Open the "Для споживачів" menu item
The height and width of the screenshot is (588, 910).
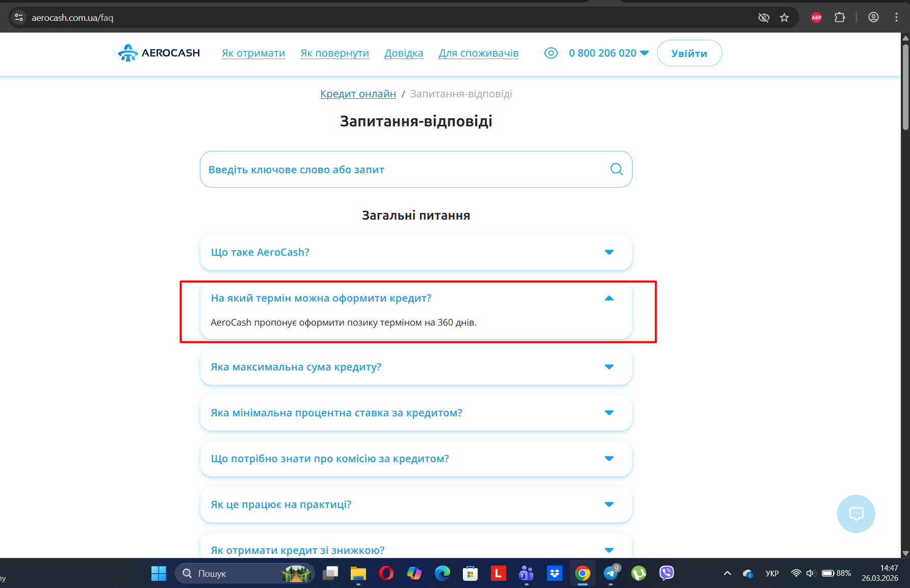click(x=479, y=53)
